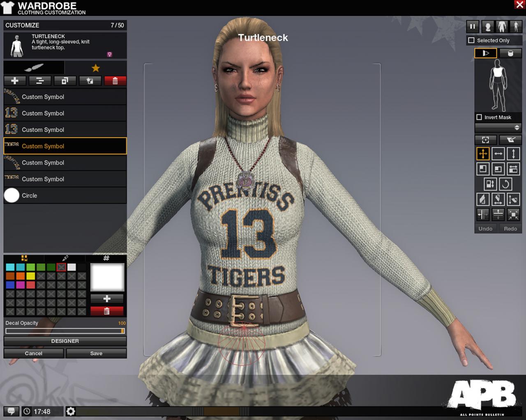Close the Wardrobe window

point(519,5)
